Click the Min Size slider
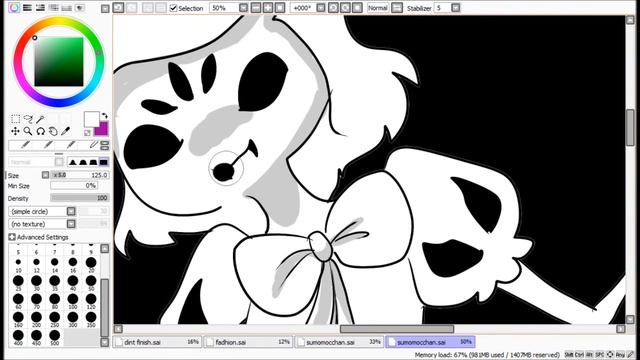 coord(74,186)
